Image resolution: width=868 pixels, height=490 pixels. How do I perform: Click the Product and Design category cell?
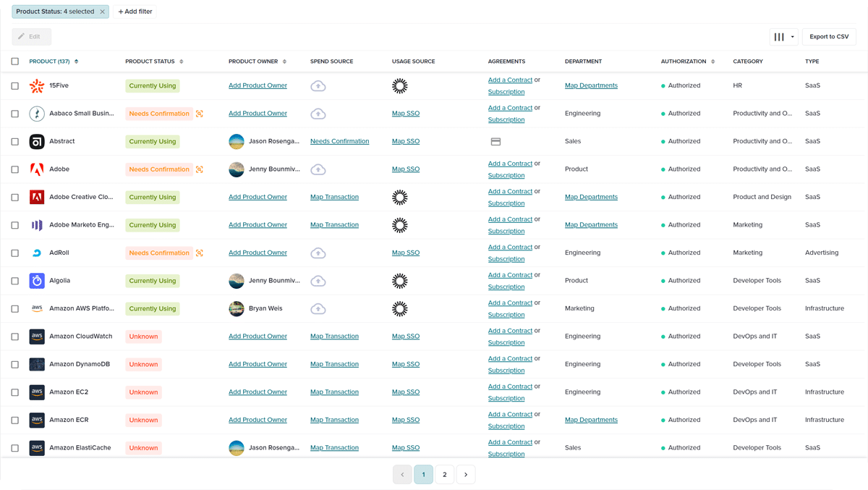point(762,198)
